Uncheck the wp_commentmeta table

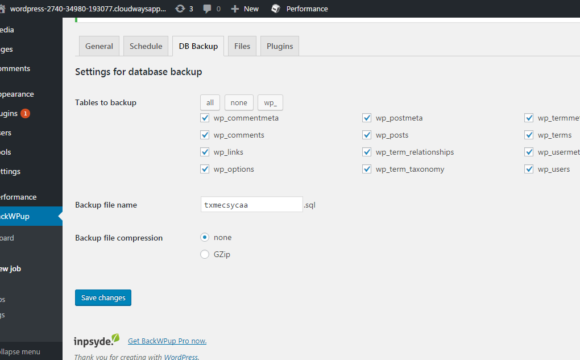pos(205,118)
